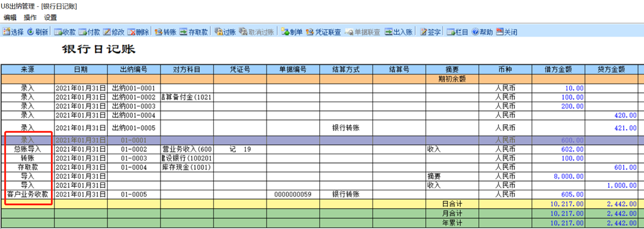Select the 总账导入 source row
Screen dimensions: 644x229
point(28,149)
